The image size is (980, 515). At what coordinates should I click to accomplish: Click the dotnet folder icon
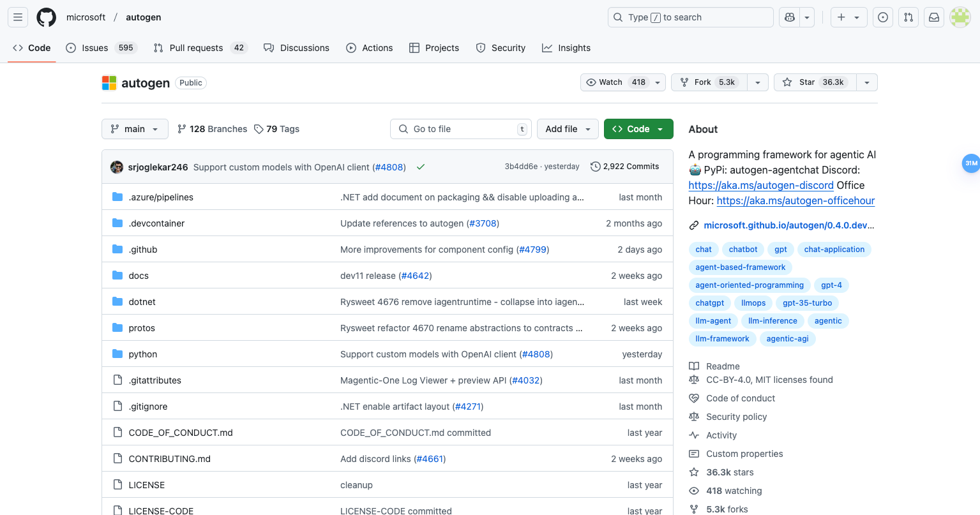coord(117,301)
